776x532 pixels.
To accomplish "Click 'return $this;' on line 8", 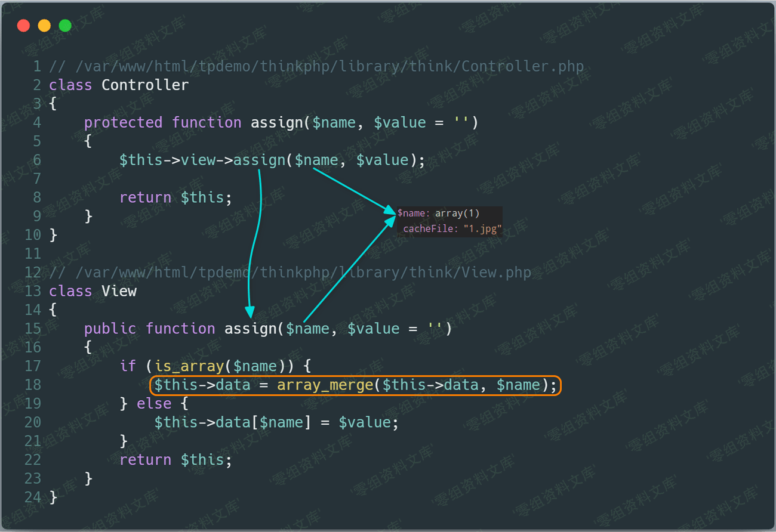I will coord(175,198).
